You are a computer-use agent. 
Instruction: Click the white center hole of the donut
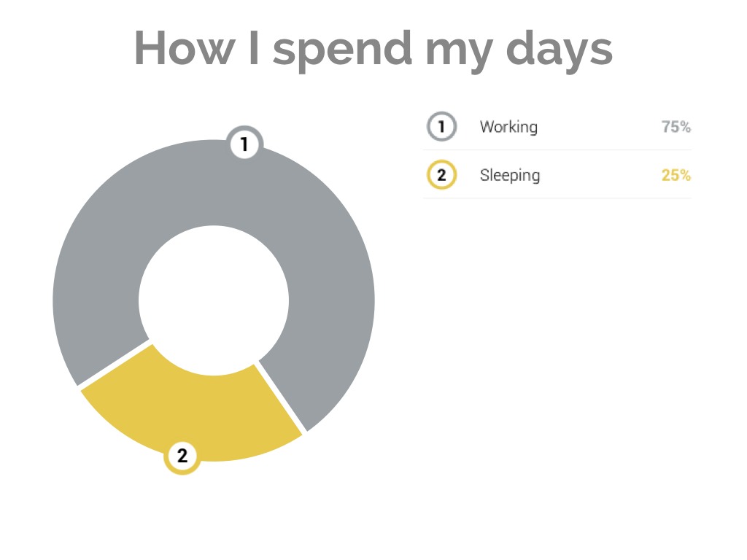(214, 300)
